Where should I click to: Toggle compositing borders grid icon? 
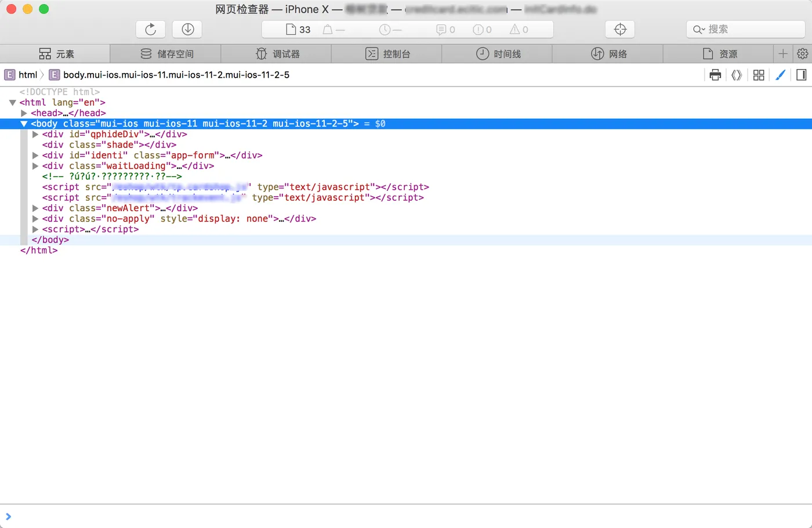coord(759,75)
